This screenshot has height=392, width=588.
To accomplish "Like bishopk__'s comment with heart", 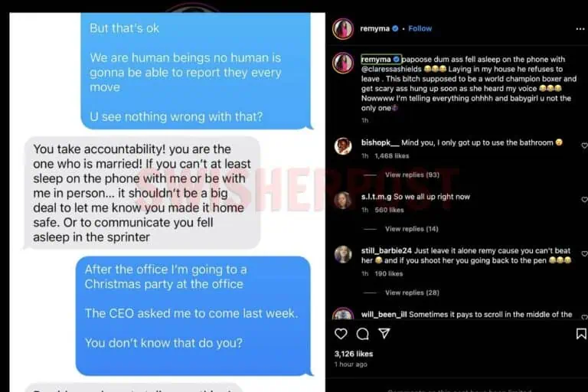I will pos(584,145).
